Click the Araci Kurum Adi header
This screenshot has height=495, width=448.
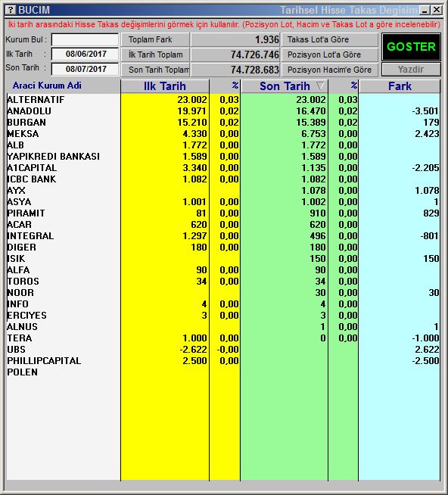click(47, 86)
